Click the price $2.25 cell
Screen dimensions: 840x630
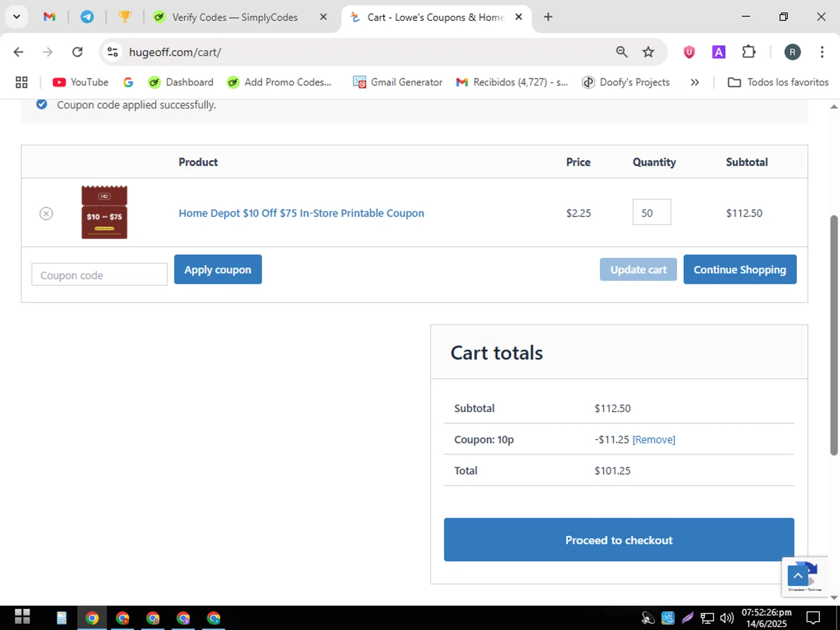tap(578, 213)
